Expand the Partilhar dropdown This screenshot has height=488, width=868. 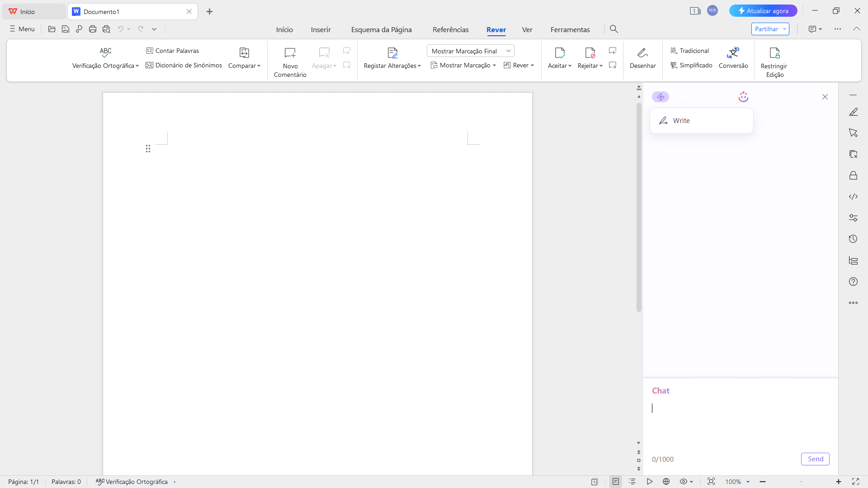tap(784, 29)
